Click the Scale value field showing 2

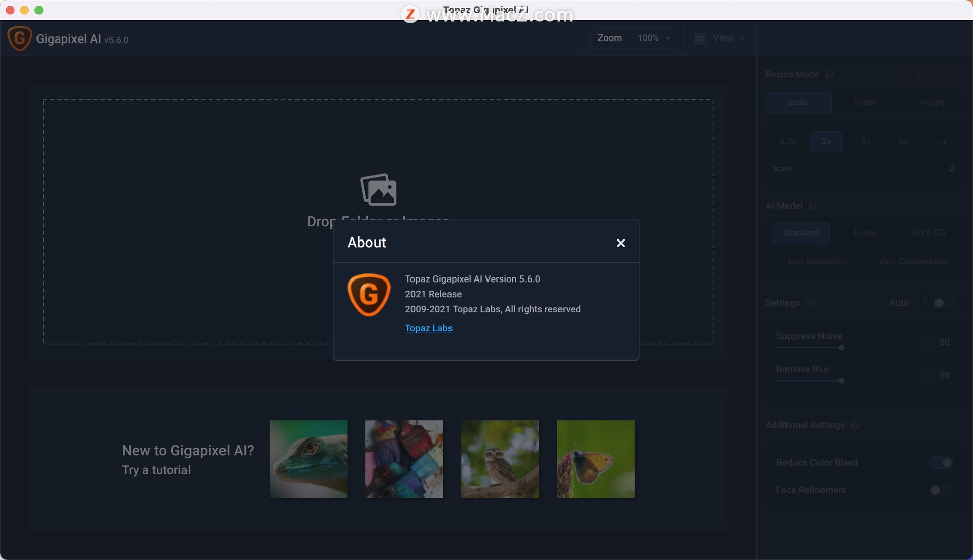tap(951, 169)
